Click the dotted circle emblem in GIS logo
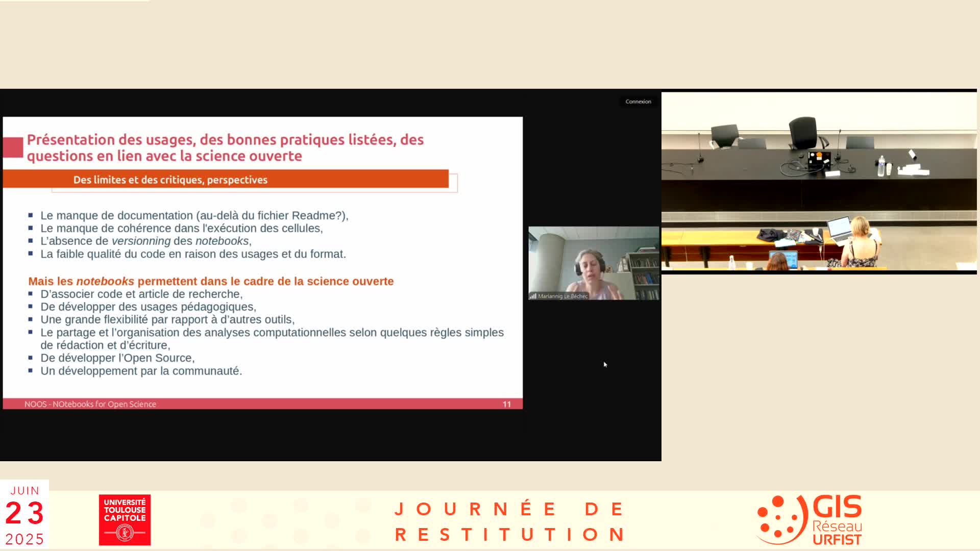Viewport: 980px width, 551px height. click(x=781, y=519)
